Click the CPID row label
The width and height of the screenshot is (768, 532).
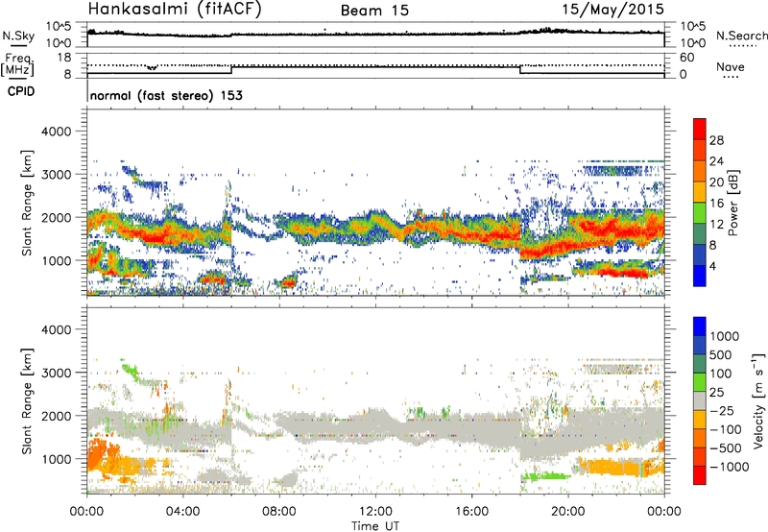click(21, 91)
